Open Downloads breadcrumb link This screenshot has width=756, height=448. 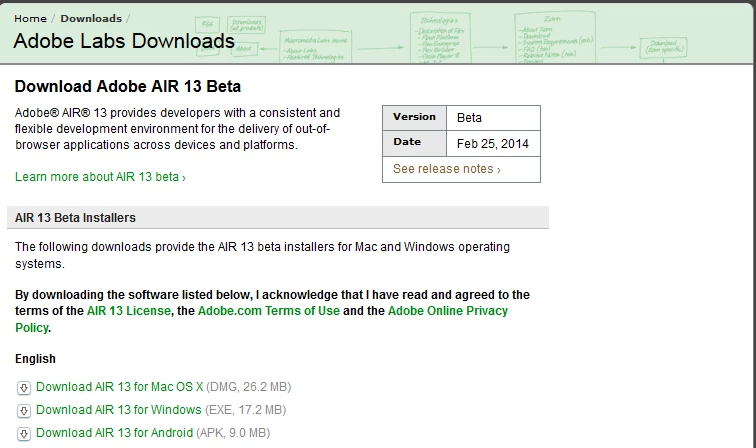91,19
